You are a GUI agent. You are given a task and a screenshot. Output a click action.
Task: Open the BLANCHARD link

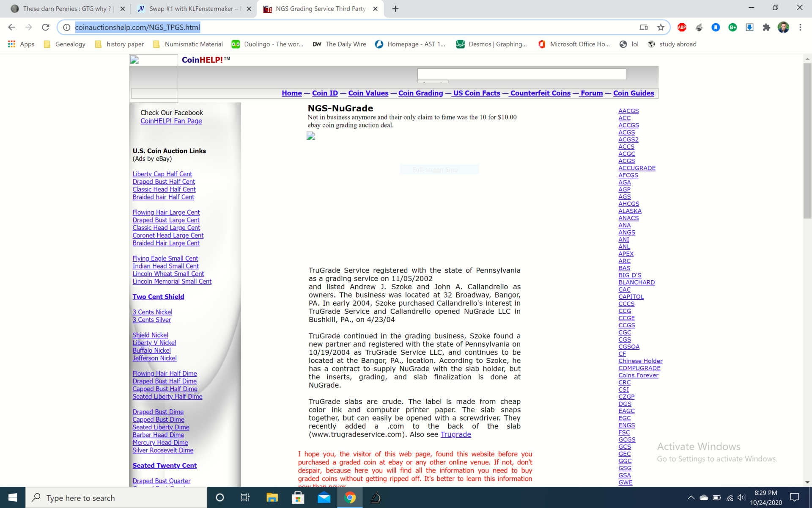[x=636, y=282]
